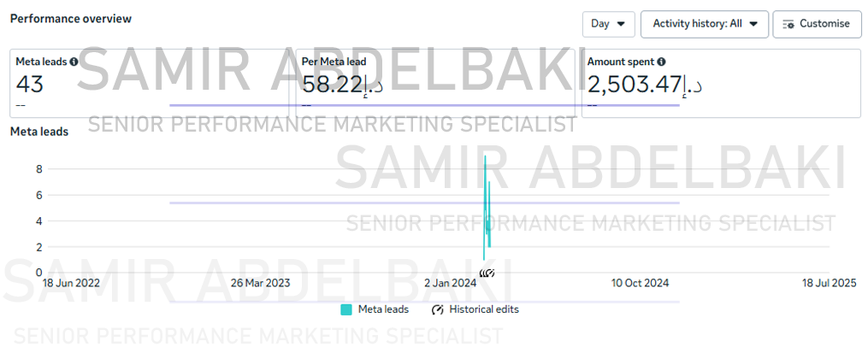Screen dimensions: 868x353
Task: Click the historical edits marker on chart axis
Action: pos(487,274)
